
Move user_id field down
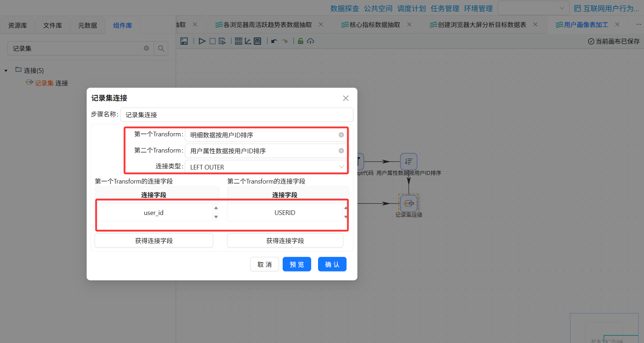216,217
